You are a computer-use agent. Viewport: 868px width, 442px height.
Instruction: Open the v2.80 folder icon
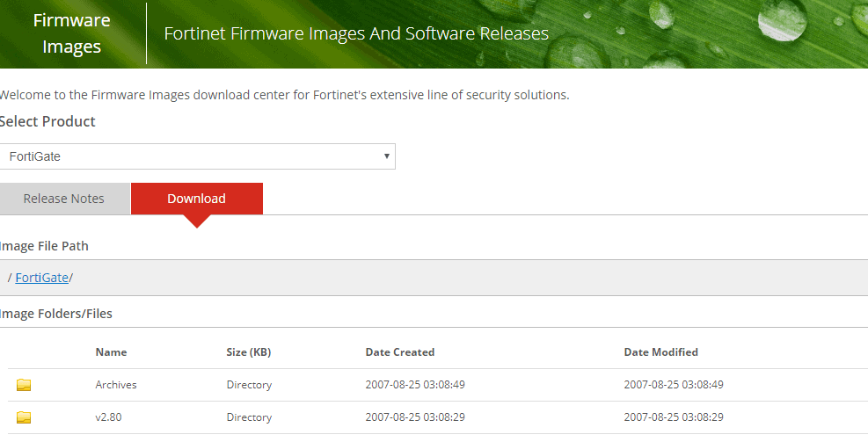coord(23,417)
